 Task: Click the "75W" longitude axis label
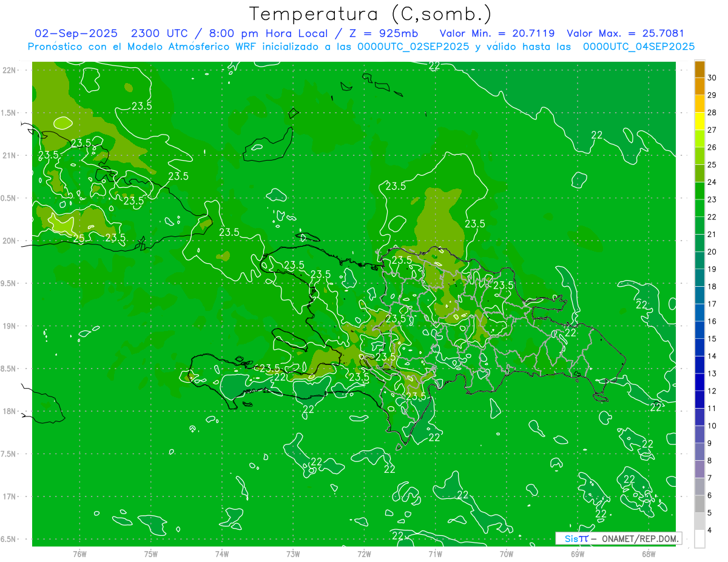tap(151, 555)
